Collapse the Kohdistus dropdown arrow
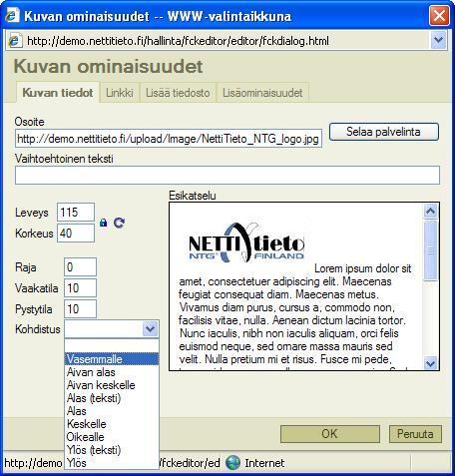 point(150,329)
